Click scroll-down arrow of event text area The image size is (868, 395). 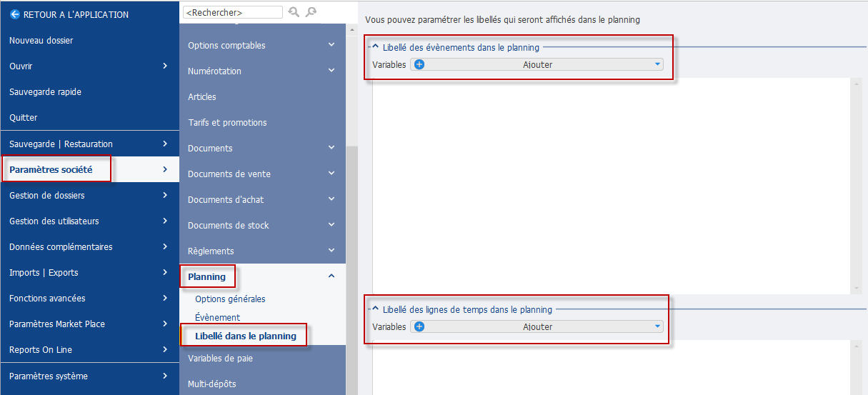coord(856,288)
